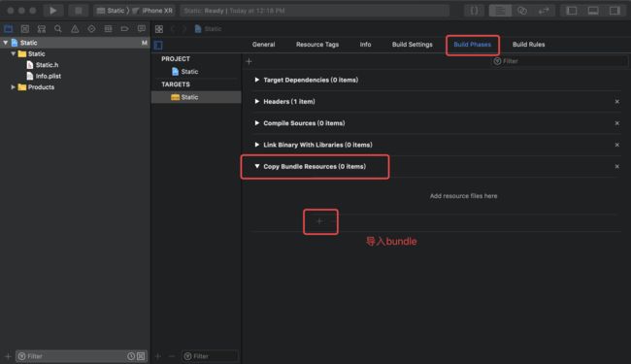Collapse the Static project root
631x364 pixels.
(x=6, y=43)
